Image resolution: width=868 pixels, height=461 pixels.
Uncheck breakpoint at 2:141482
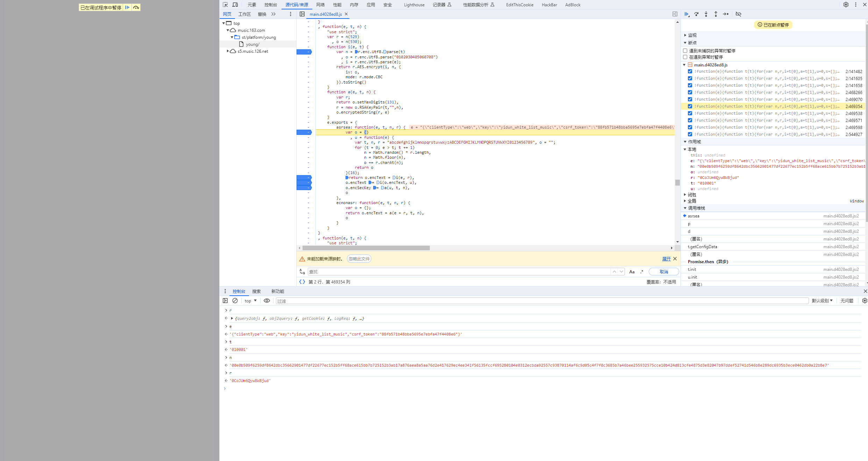(690, 71)
